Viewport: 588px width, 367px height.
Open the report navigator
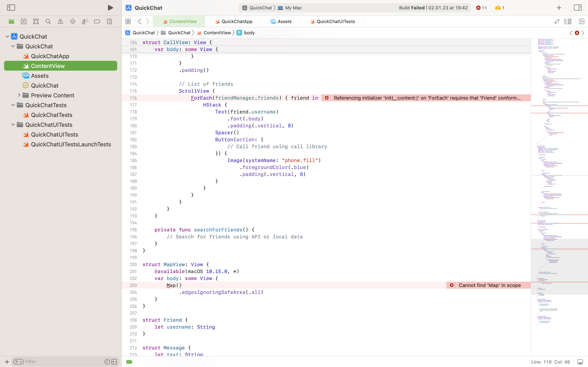click(109, 21)
